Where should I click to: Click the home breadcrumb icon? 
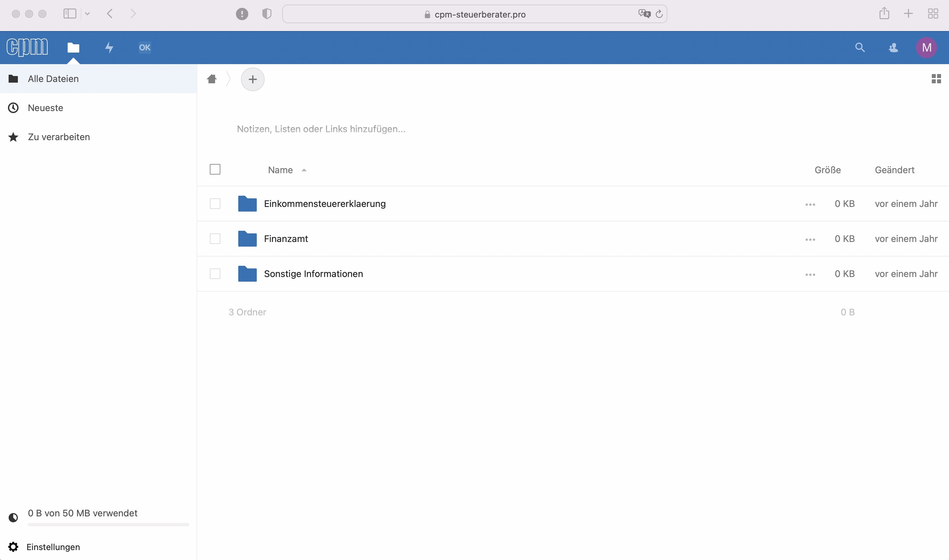(x=212, y=79)
